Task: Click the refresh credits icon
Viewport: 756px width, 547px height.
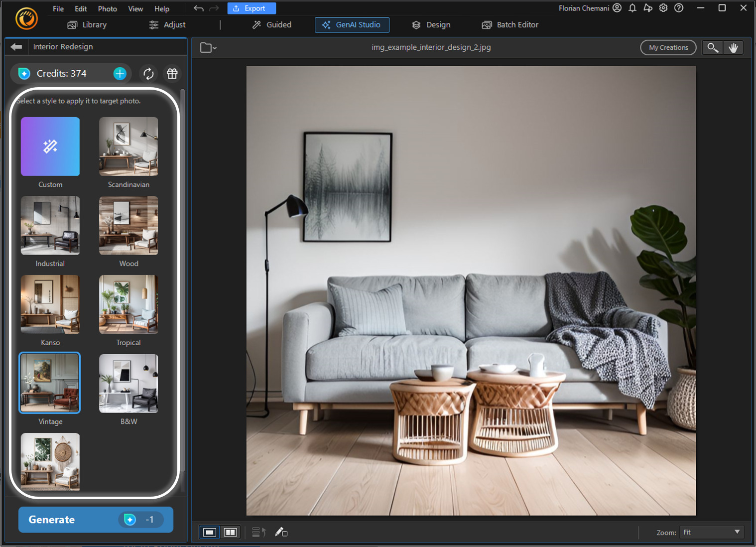Action: click(148, 73)
